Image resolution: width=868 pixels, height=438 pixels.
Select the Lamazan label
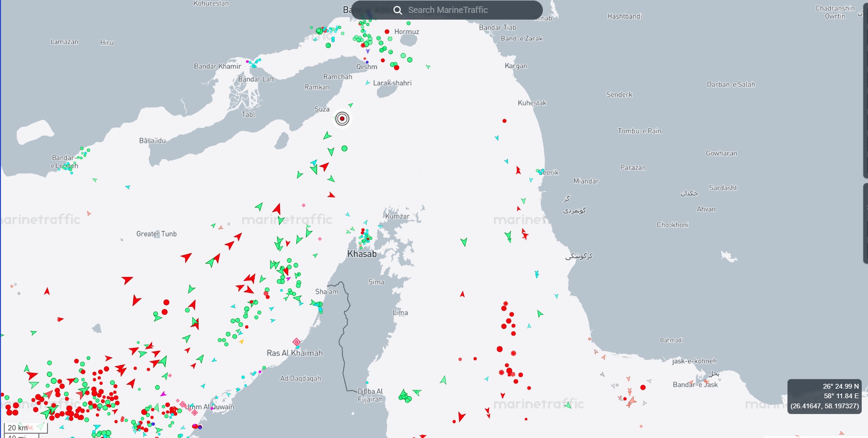tap(64, 42)
